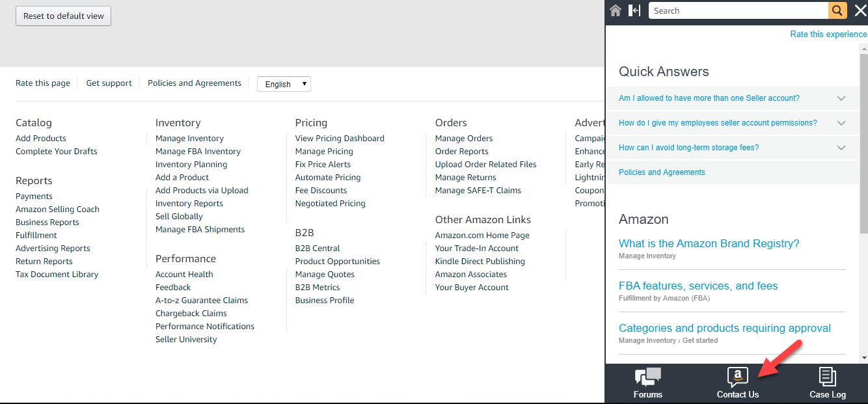Viewport: 868px width, 404px height.
Task: Open the Policies and Agreements quick answer
Action: point(662,172)
